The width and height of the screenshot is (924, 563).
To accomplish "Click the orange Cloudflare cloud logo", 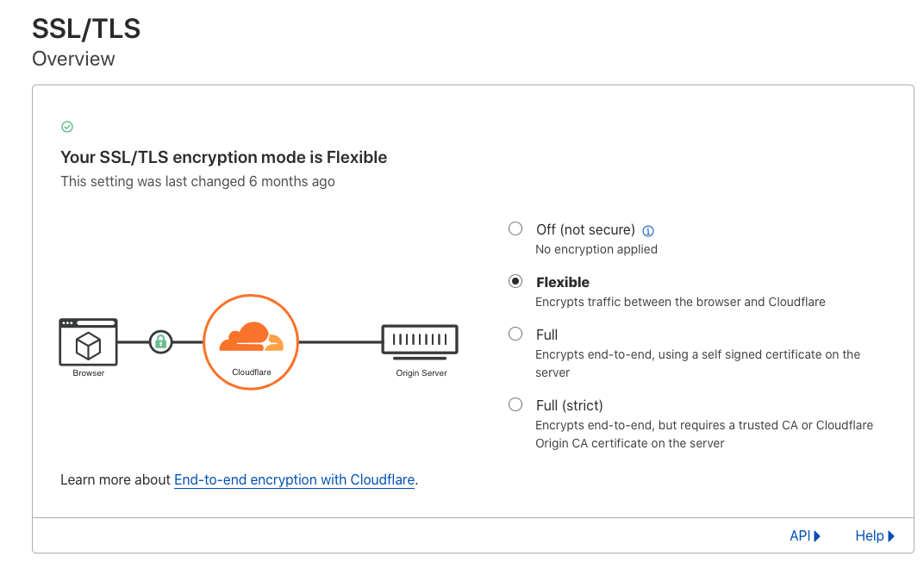I will click(251, 337).
